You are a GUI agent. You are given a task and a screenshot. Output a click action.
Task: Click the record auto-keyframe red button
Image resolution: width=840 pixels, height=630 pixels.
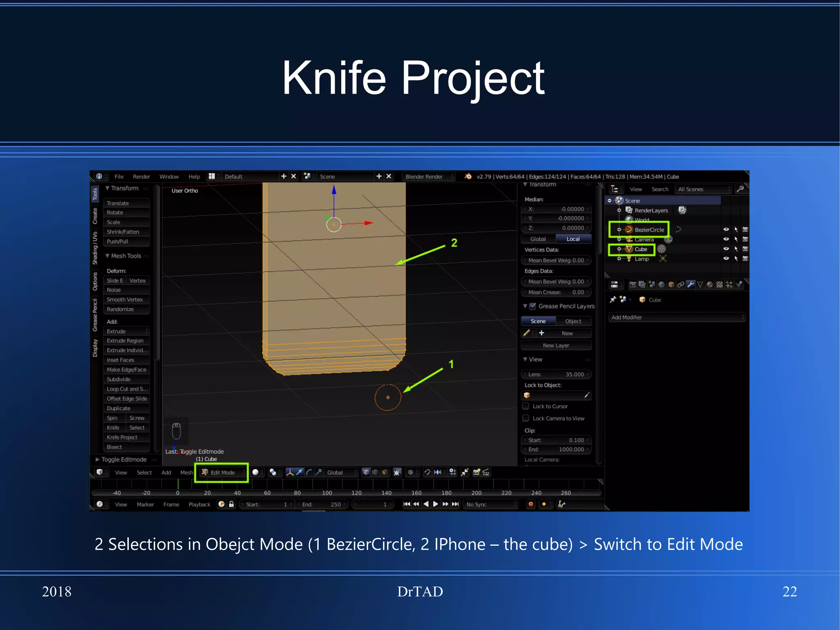[531, 504]
